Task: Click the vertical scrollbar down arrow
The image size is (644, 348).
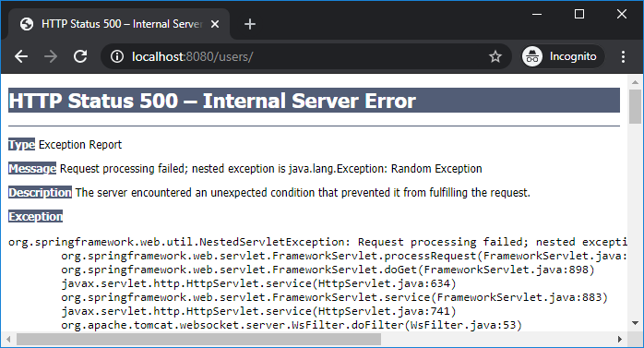Action: click(x=636, y=323)
